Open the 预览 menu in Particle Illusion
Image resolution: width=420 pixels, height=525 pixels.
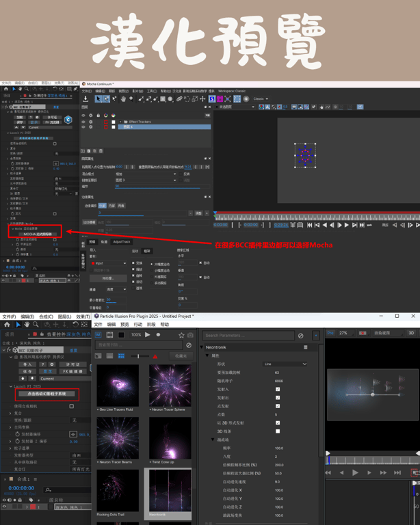[124, 324]
